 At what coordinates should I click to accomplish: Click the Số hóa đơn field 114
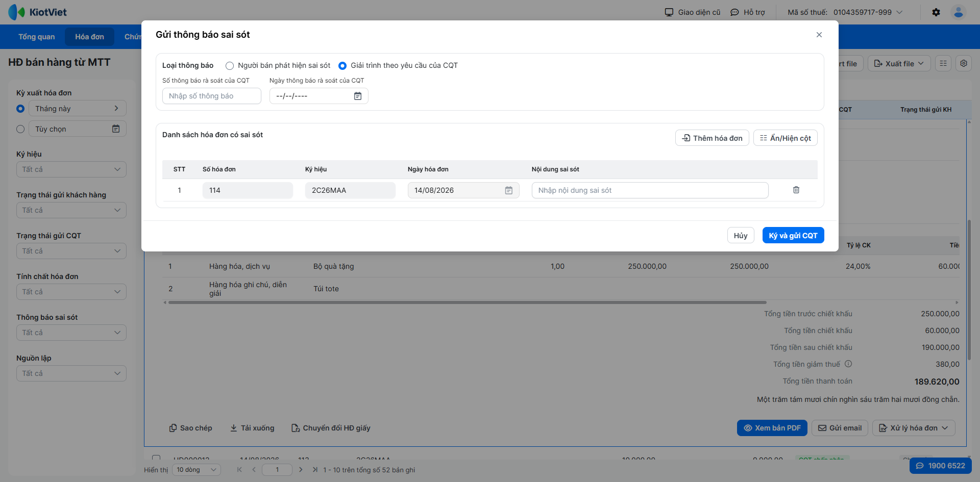(x=248, y=190)
